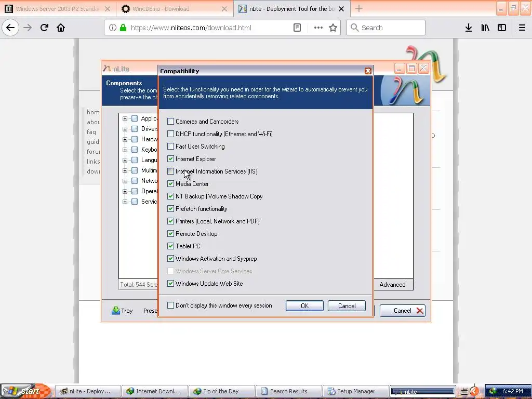Click Cancel in Compatibility dialog
Viewport: 532px width, 399px height.
click(347, 305)
